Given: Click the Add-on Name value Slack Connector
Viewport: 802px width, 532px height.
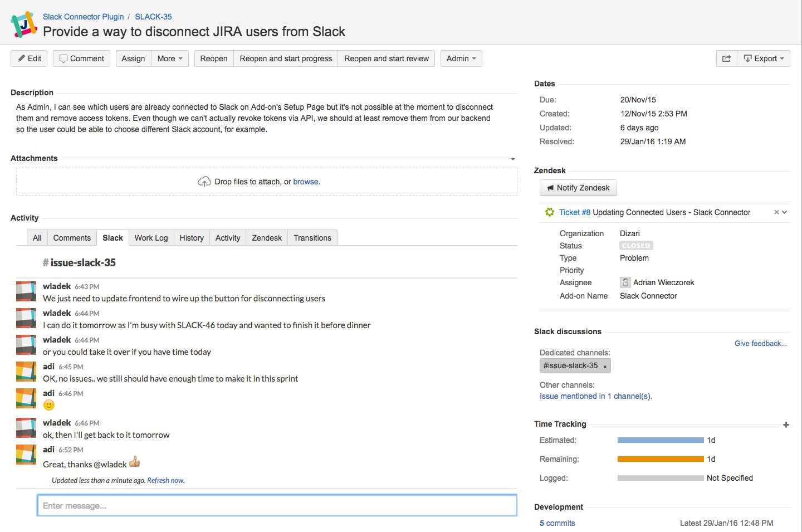Looking at the screenshot, I should [648, 296].
